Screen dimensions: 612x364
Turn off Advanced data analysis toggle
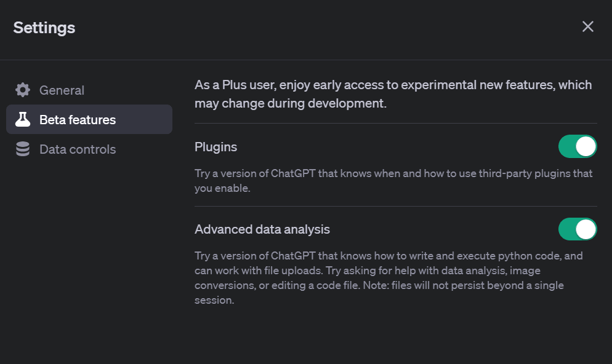578,229
